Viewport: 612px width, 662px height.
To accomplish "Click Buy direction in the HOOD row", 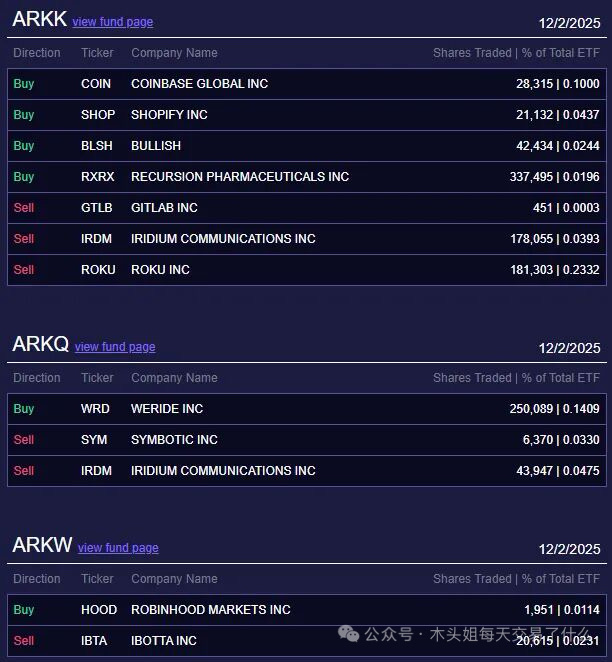I will coord(24,610).
